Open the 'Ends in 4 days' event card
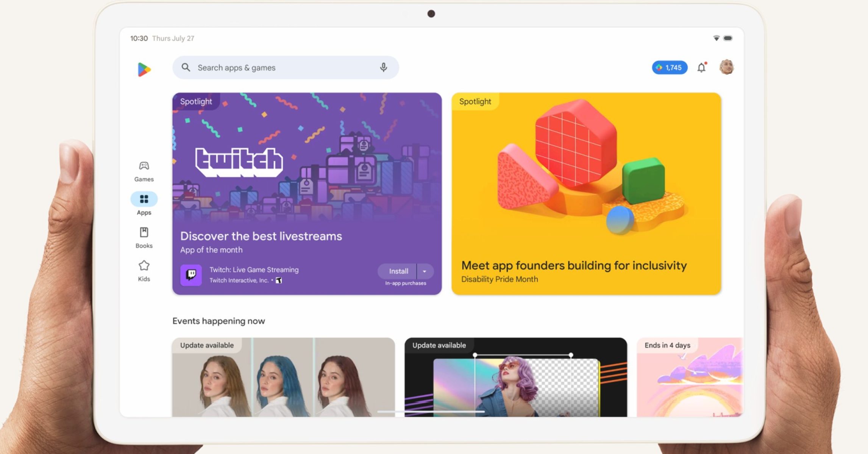 point(689,378)
